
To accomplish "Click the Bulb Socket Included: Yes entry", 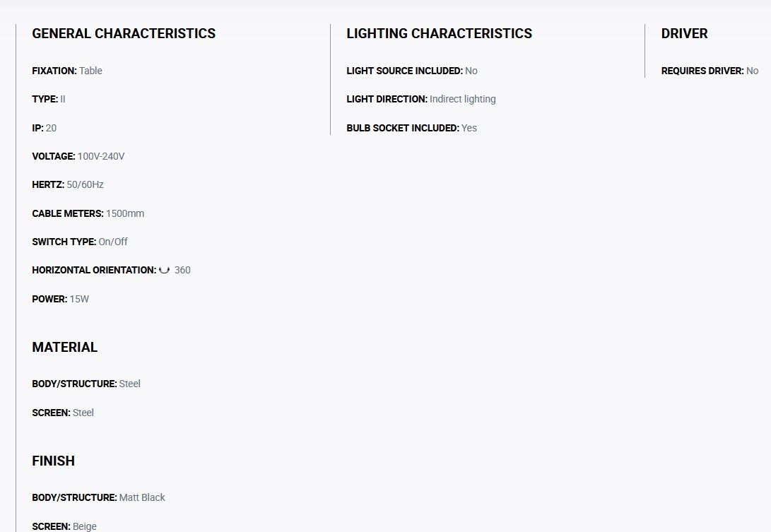I will (411, 128).
